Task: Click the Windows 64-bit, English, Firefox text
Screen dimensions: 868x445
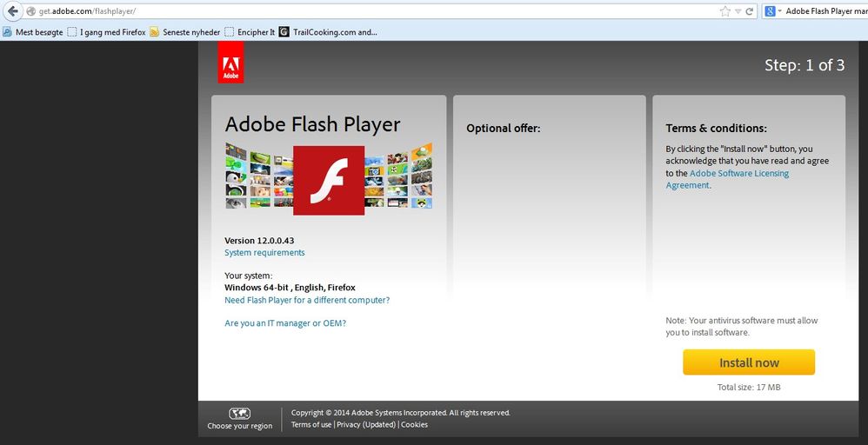Action: (x=290, y=288)
